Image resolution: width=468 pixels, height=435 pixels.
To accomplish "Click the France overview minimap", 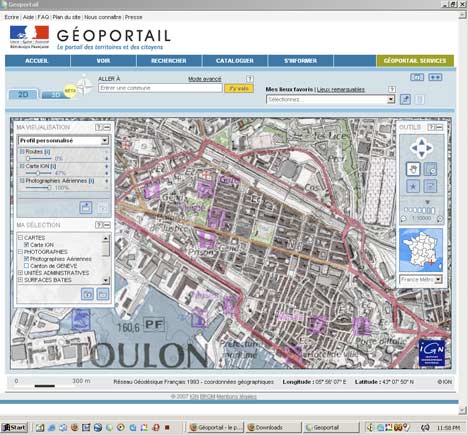I will point(421,250).
